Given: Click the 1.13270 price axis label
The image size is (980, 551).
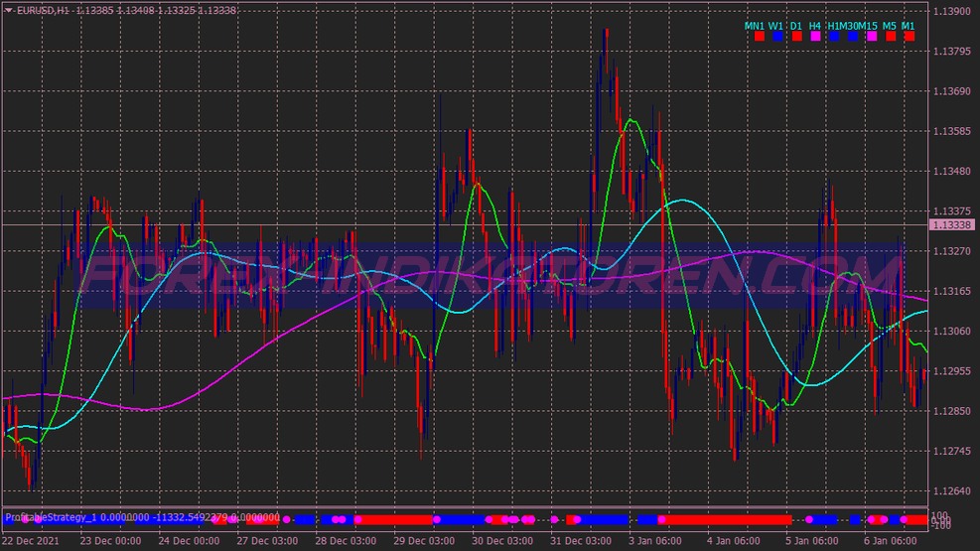Looking at the screenshot, I should [952, 251].
